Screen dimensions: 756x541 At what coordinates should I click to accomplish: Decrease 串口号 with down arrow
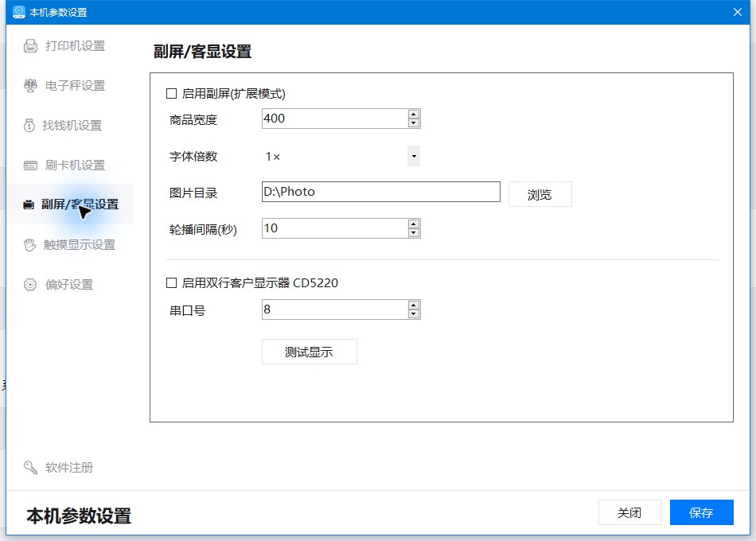click(x=414, y=314)
